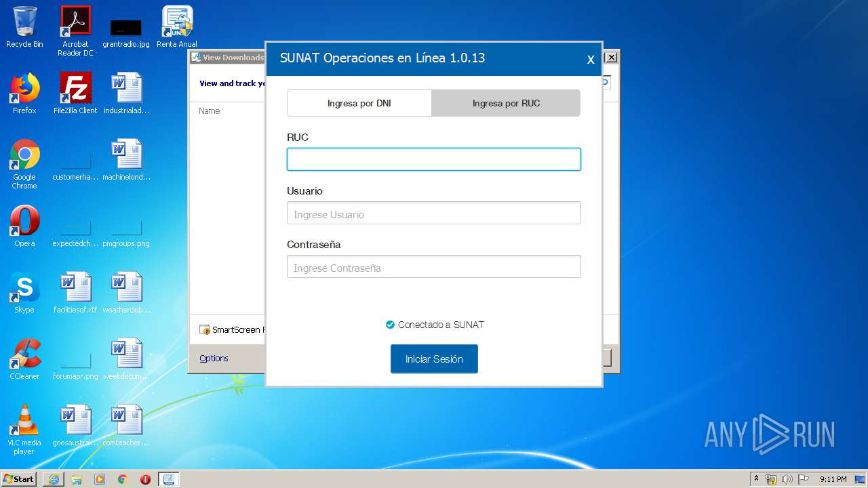The height and width of the screenshot is (488, 868).
Task: Open industrialad Word document icon
Action: coord(126,94)
